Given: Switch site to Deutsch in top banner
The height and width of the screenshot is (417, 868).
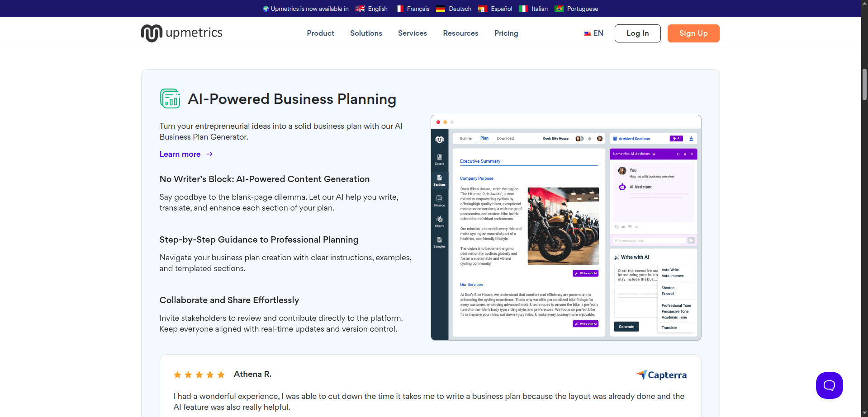Looking at the screenshot, I should 454,9.
